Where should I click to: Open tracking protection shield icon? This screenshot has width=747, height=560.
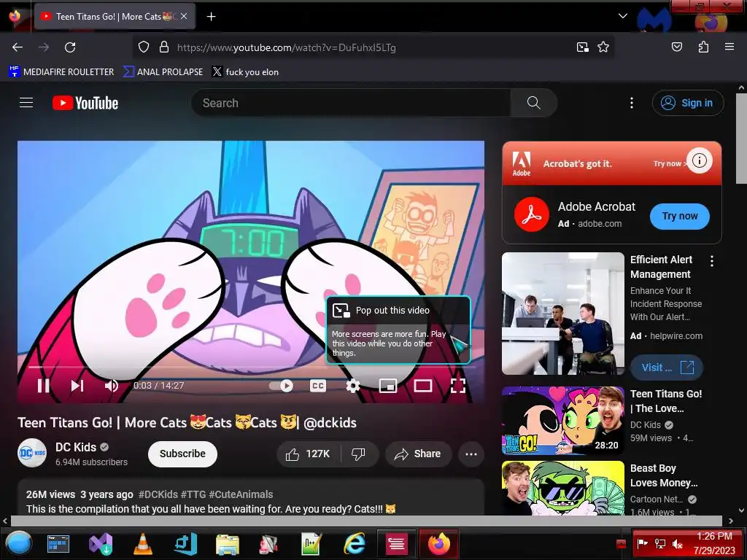pyautogui.click(x=144, y=47)
